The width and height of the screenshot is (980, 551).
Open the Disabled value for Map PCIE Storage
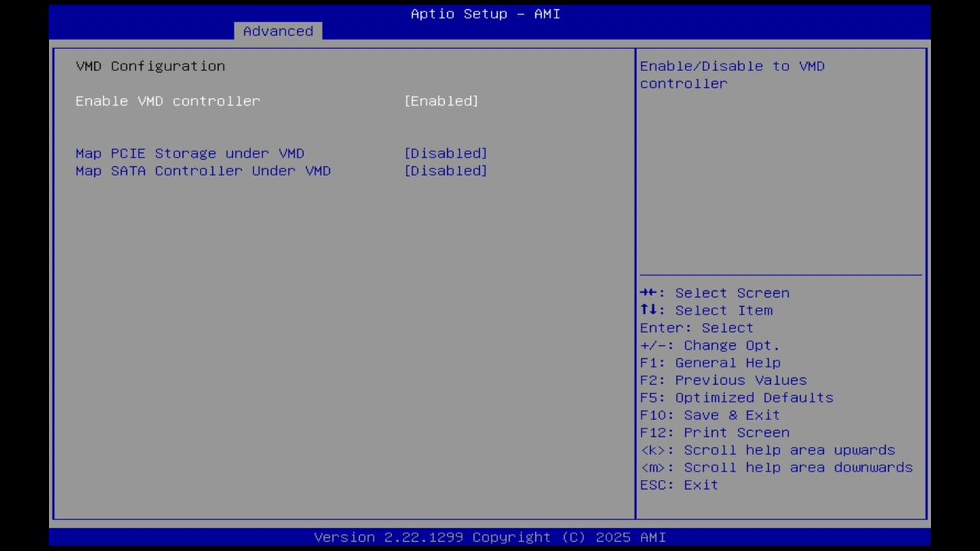[x=445, y=153]
